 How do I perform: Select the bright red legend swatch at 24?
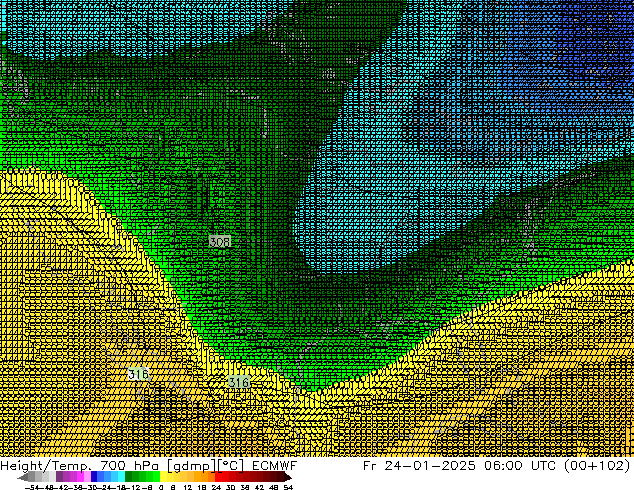click(219, 477)
